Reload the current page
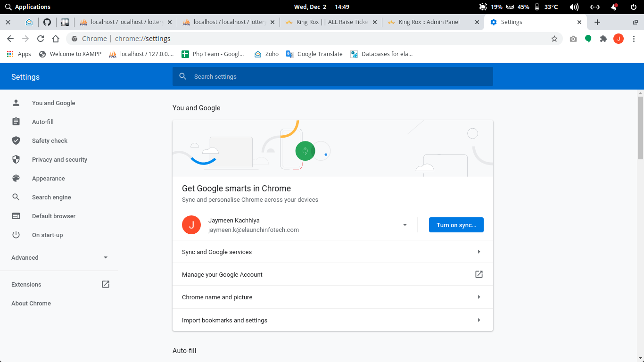Viewport: 644px width, 362px height. point(41,39)
